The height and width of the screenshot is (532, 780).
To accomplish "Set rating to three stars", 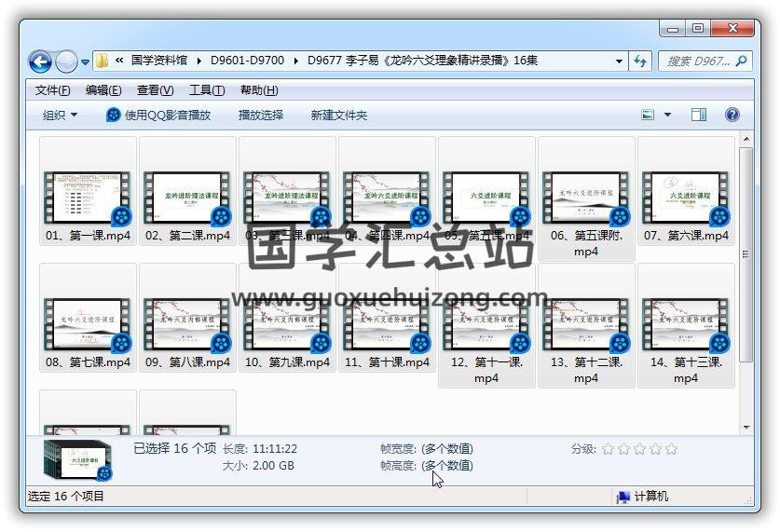I will 639,449.
